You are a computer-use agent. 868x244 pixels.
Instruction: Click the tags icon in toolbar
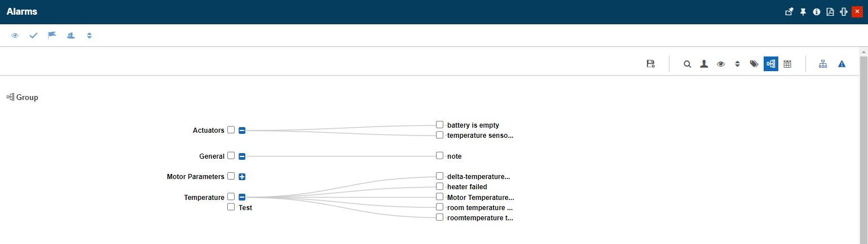(x=754, y=64)
